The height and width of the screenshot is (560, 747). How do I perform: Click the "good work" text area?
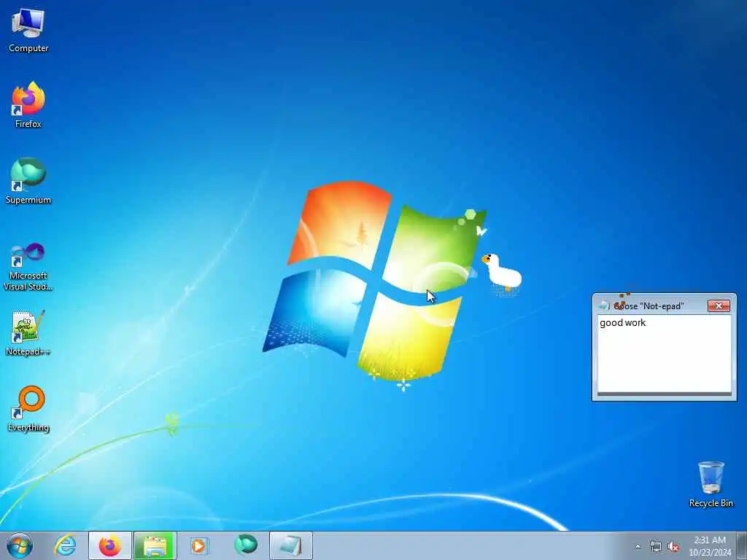coord(664,354)
